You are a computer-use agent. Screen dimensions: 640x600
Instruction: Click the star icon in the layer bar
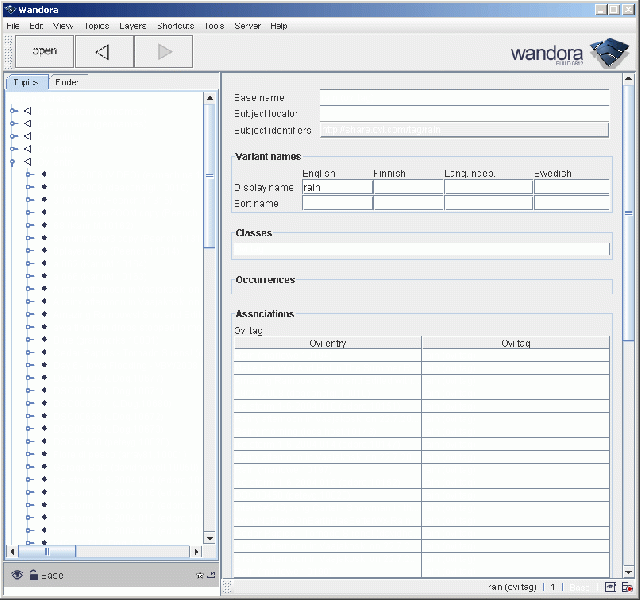pyautogui.click(x=199, y=575)
